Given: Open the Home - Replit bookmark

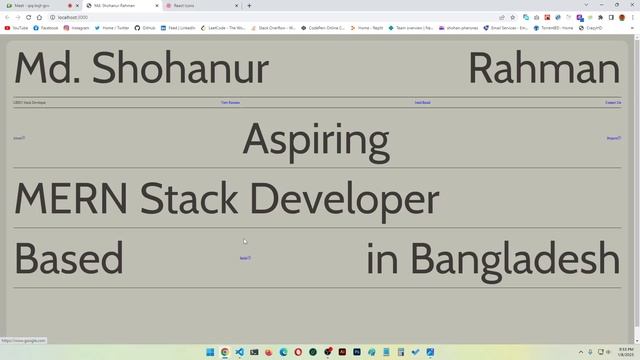Looking at the screenshot, I should pyautogui.click(x=367, y=28).
